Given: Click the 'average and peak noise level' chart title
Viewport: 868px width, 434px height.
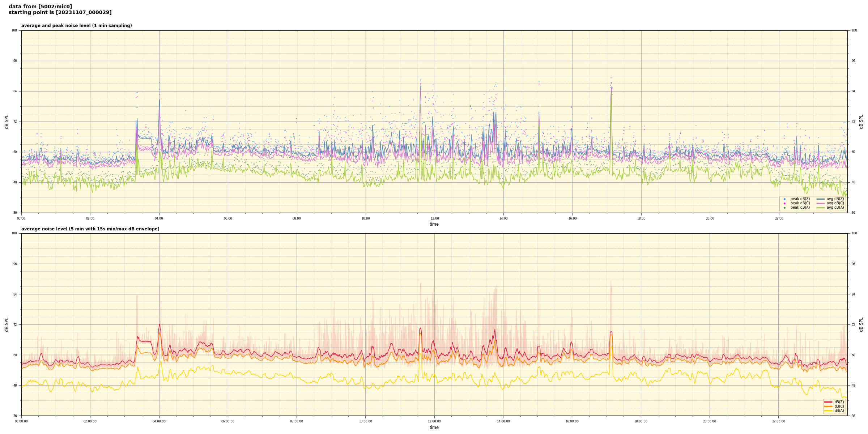Looking at the screenshot, I should tap(76, 26).
